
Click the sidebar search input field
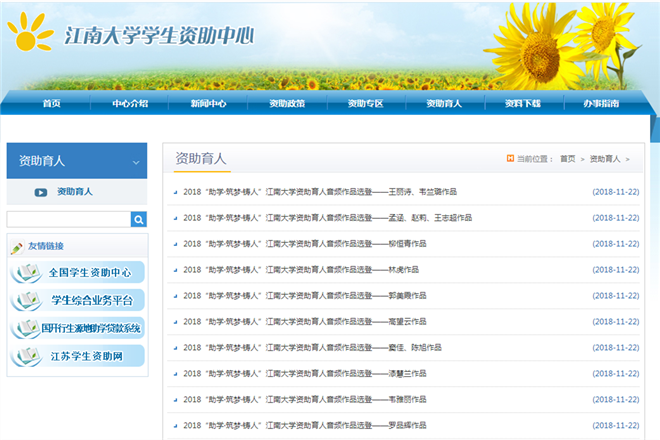coord(68,219)
